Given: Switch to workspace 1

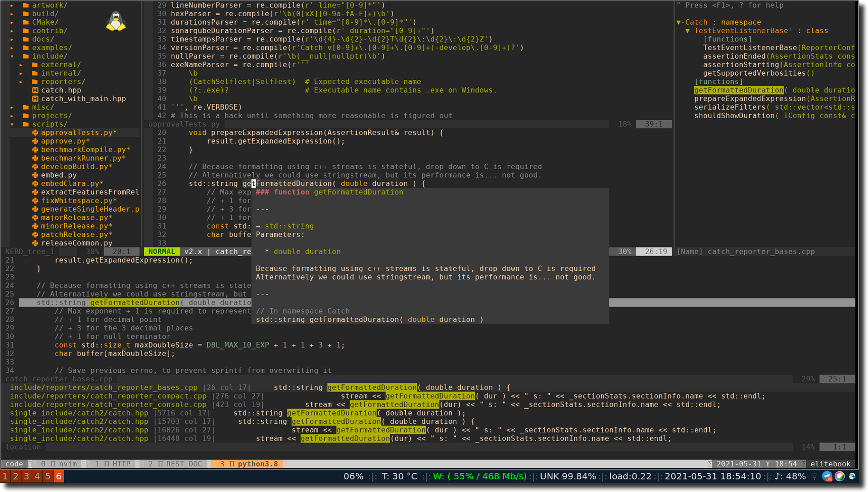Looking at the screenshot, I should (5, 476).
